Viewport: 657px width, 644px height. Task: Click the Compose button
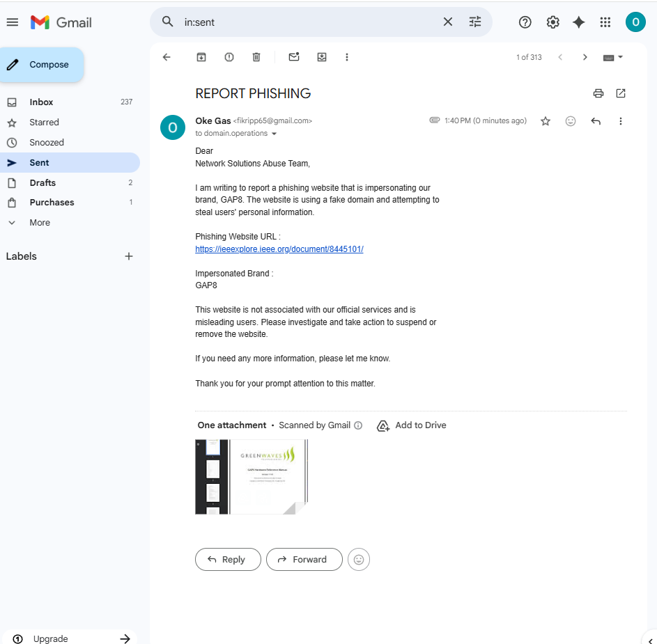point(42,65)
